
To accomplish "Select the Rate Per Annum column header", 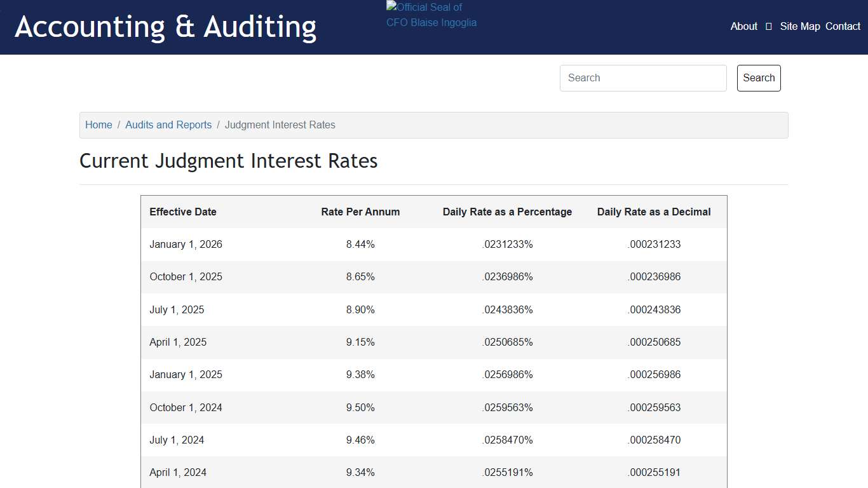I will [x=360, y=212].
